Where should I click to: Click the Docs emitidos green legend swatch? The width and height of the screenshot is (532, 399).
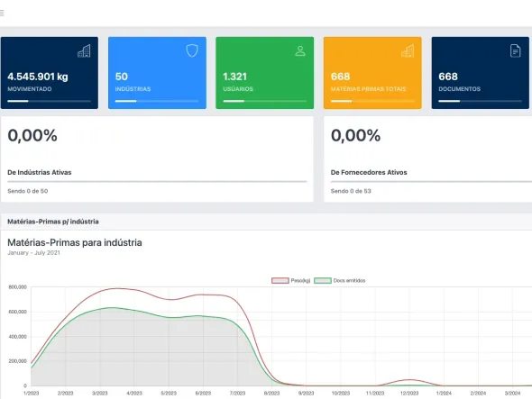click(322, 281)
